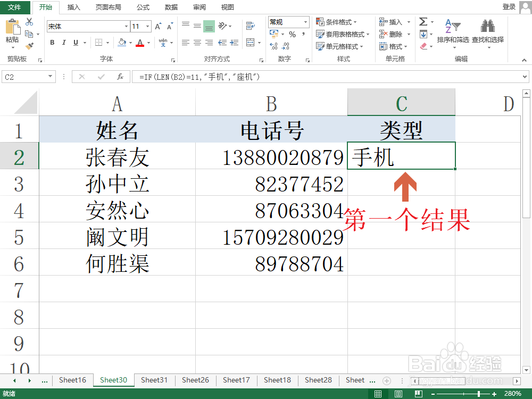Click the 查找和选择 find and select icon

click(x=488, y=33)
